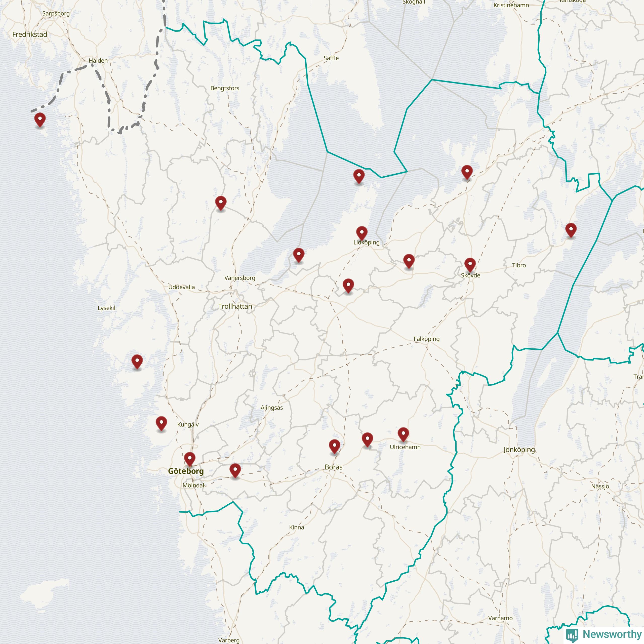Click the Alingsås town label
644x644 pixels.
[272, 407]
